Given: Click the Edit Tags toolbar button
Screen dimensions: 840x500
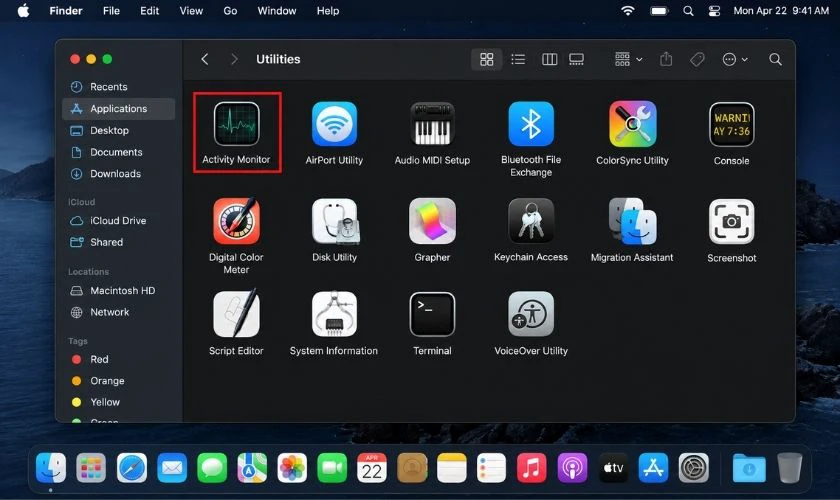Looking at the screenshot, I should coord(697,59).
